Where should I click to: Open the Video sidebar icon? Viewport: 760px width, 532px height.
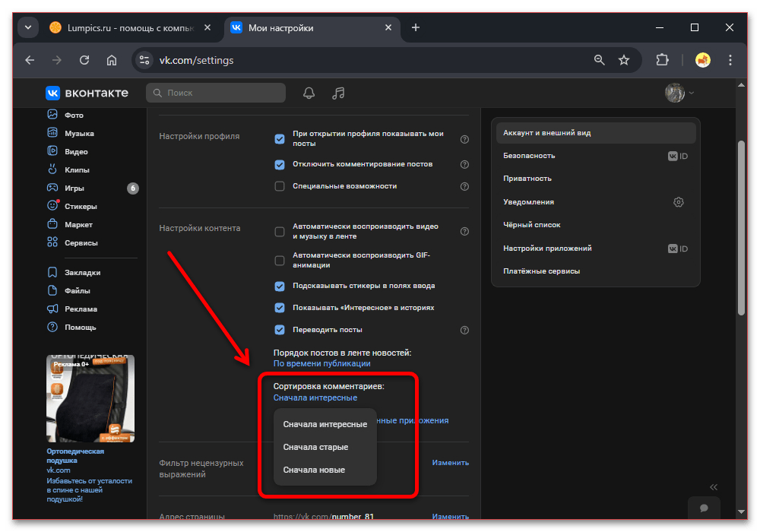point(52,151)
